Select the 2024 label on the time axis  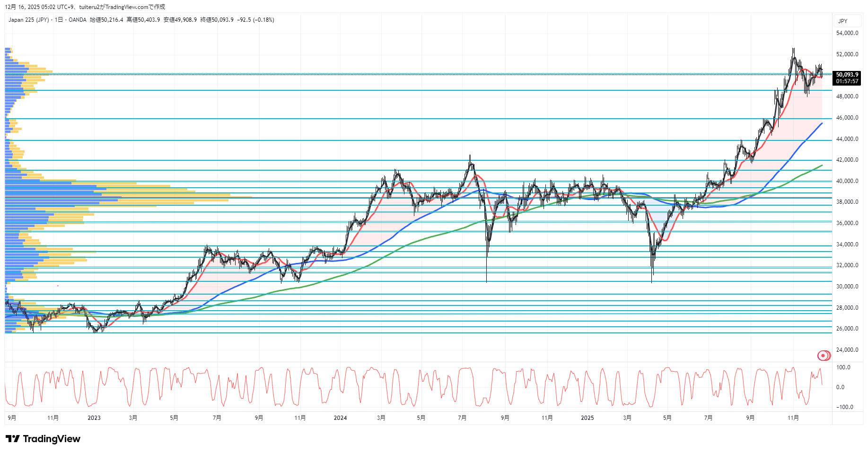click(x=340, y=418)
